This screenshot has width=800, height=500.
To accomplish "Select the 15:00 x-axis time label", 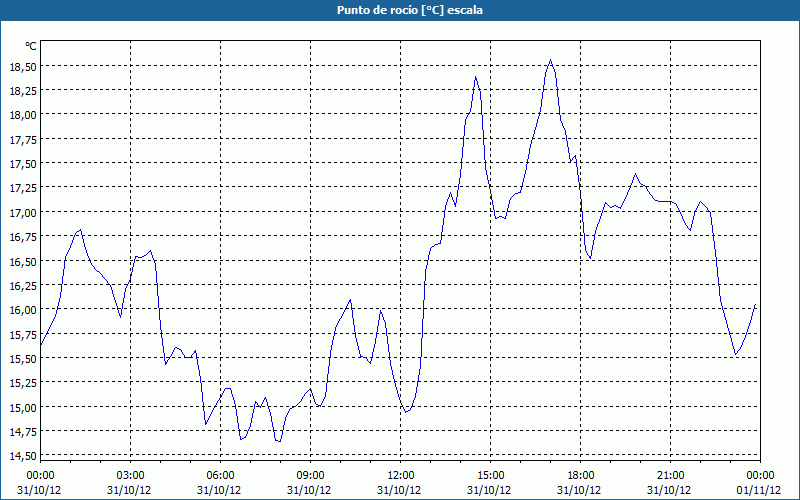I will (491, 476).
